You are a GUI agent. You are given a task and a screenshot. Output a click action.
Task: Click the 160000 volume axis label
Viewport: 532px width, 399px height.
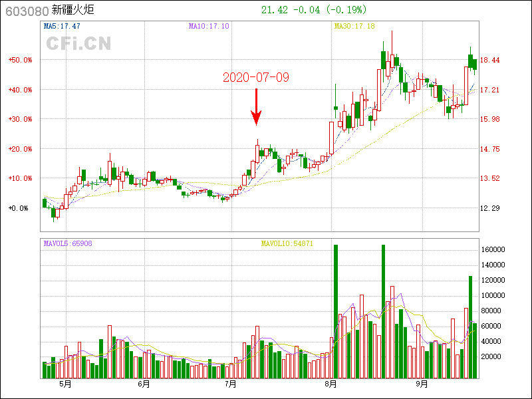(x=494, y=250)
